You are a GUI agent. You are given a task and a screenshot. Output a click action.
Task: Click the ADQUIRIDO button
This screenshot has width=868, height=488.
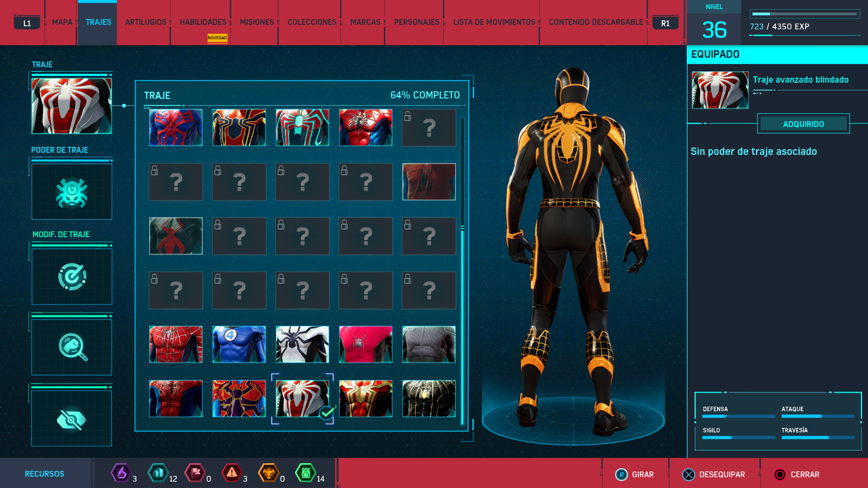point(803,124)
